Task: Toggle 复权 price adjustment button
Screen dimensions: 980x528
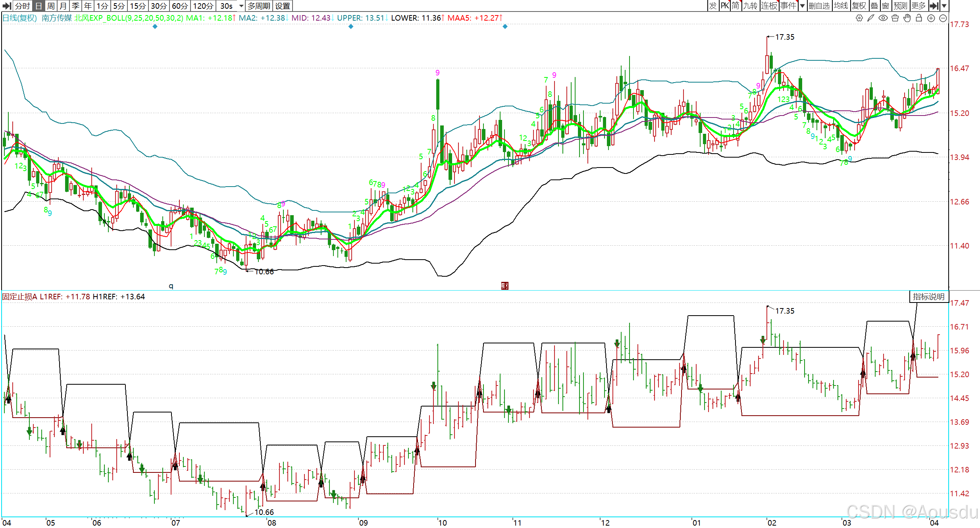Action: pos(859,6)
